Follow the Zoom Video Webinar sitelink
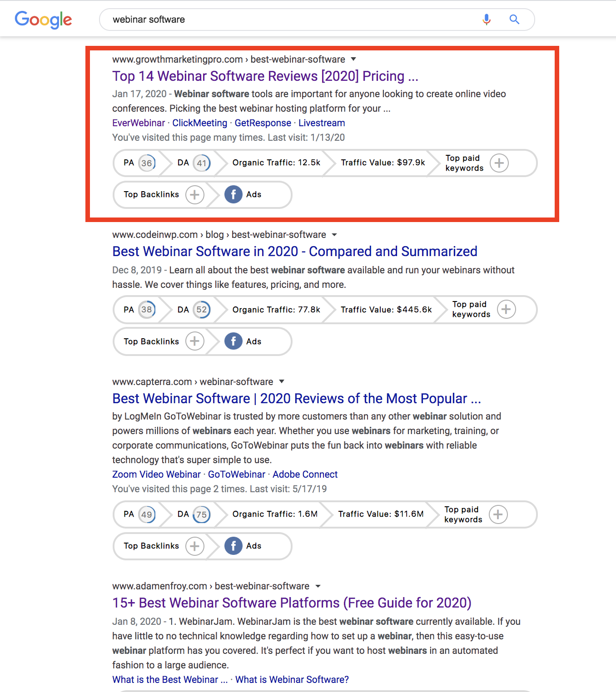Image resolution: width=616 pixels, height=692 pixels. (156, 475)
